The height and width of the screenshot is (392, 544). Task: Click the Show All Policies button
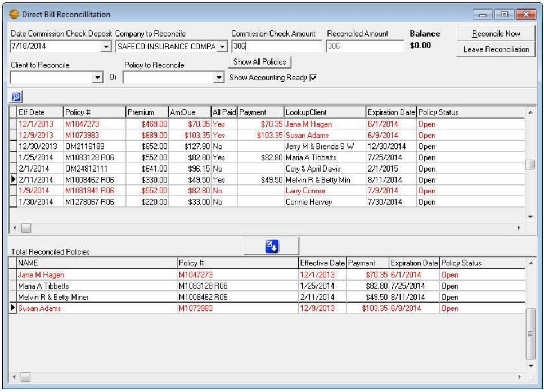259,62
